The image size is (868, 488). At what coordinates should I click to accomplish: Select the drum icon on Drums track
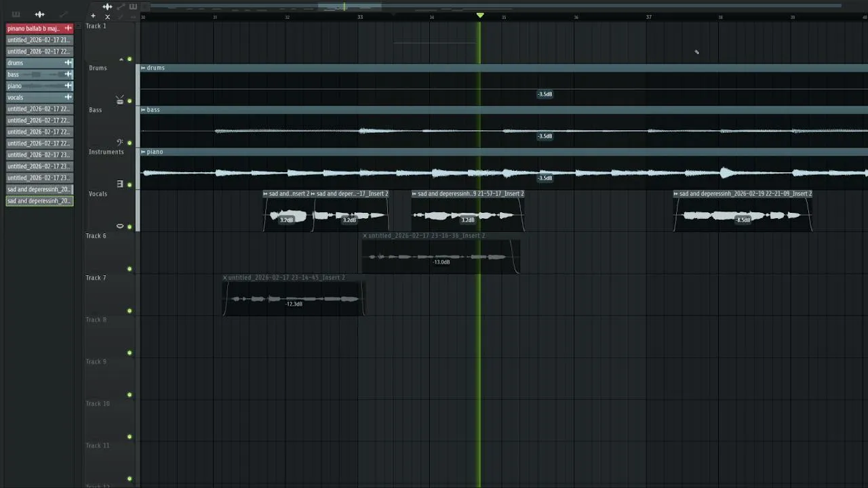tap(120, 100)
